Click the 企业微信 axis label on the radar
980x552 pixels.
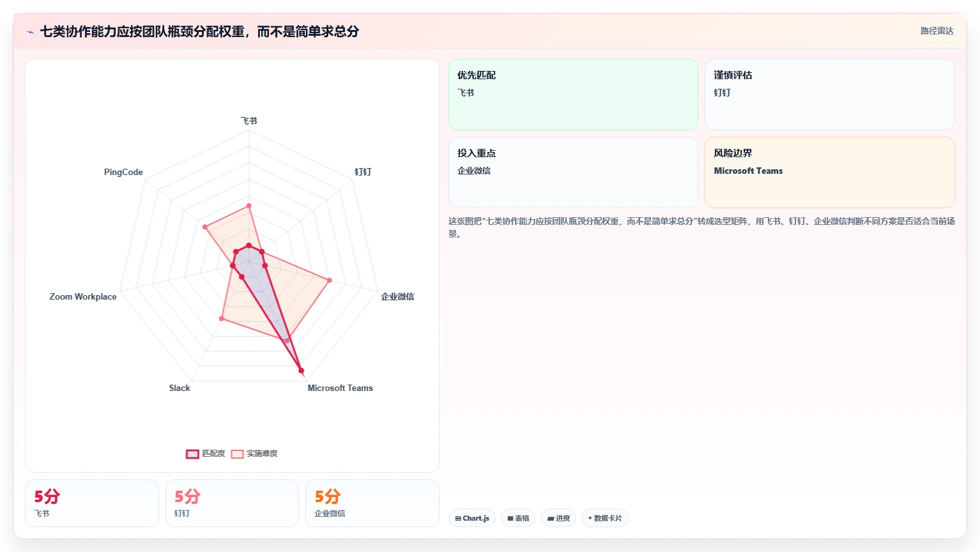pyautogui.click(x=397, y=296)
